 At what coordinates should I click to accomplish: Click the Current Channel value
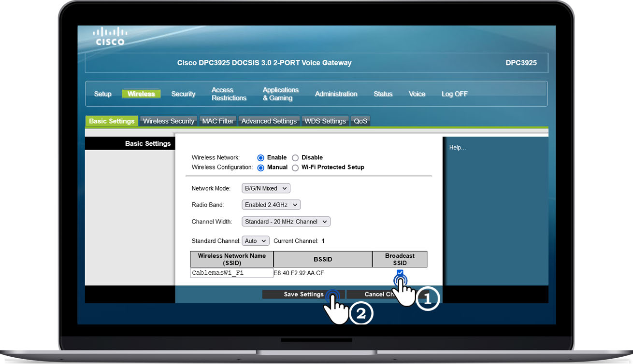coord(323,241)
